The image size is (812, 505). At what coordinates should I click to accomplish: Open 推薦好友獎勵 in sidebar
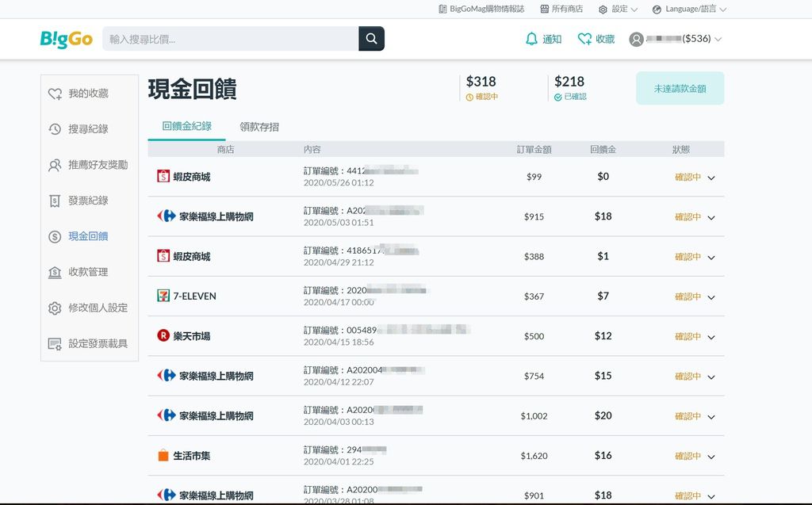coord(98,165)
